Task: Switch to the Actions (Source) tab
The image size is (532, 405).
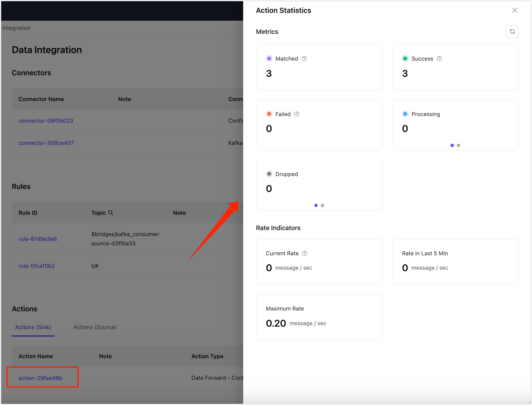Action: (95, 327)
